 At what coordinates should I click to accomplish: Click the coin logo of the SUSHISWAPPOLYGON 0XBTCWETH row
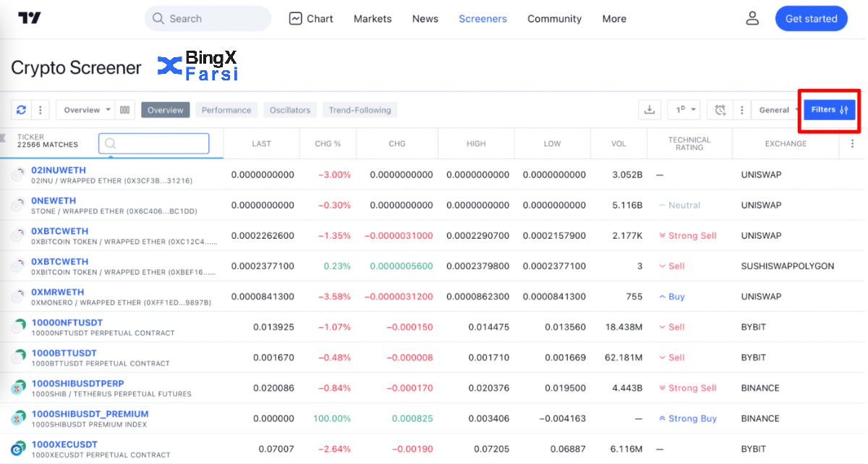tap(19, 266)
